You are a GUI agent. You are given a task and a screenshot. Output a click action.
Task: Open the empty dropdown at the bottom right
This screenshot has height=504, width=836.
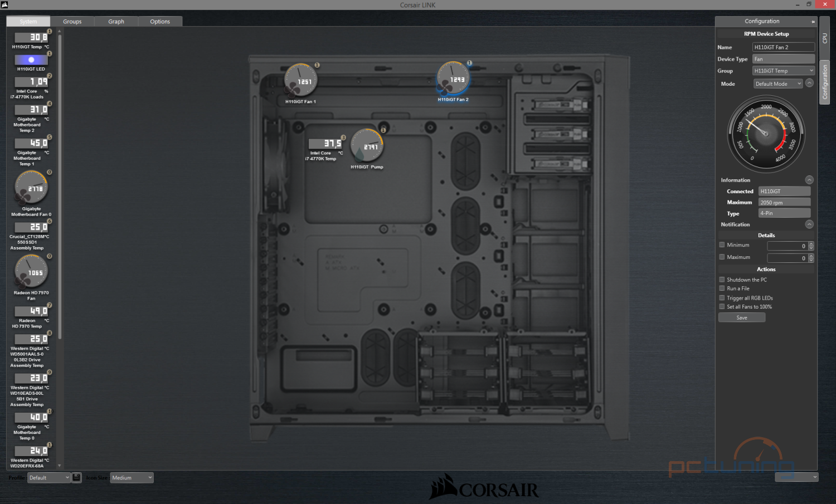pos(796,477)
